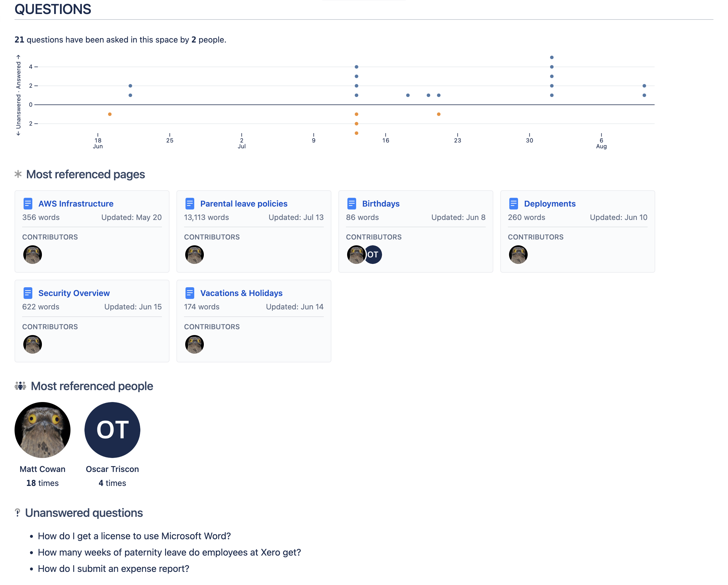
Task: Open the paternity leave weeks question
Action: [169, 552]
